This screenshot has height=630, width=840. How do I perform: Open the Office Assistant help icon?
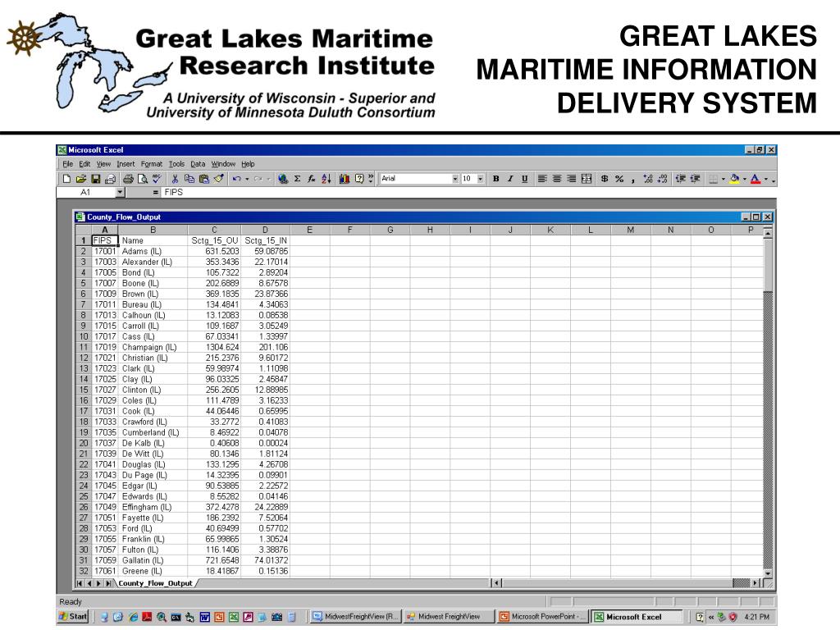coord(359,179)
